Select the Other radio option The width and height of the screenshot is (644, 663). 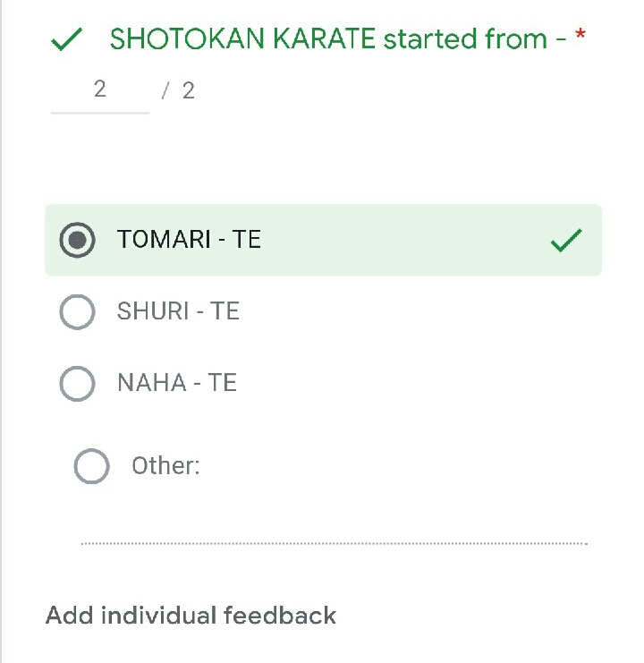(91, 466)
